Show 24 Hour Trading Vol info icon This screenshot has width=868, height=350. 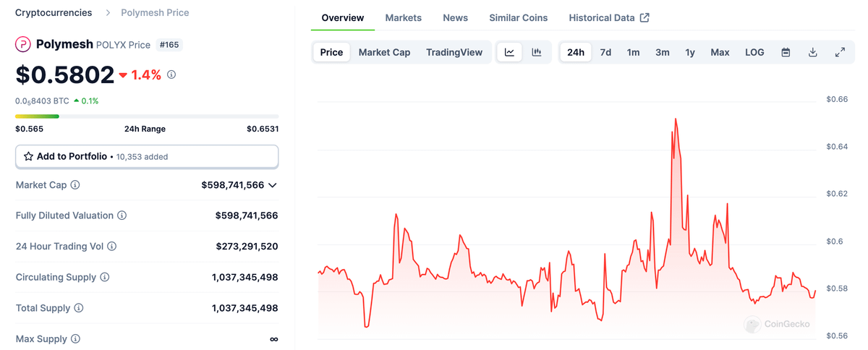112,247
